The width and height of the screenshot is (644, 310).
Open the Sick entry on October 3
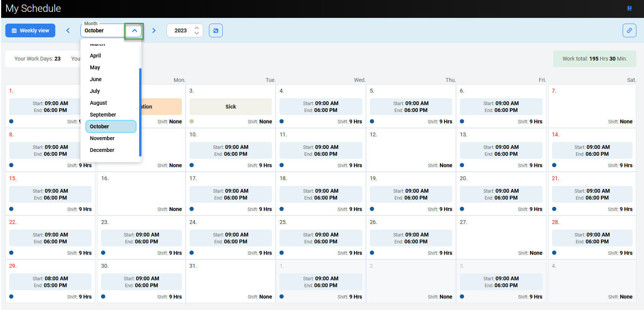(231, 107)
